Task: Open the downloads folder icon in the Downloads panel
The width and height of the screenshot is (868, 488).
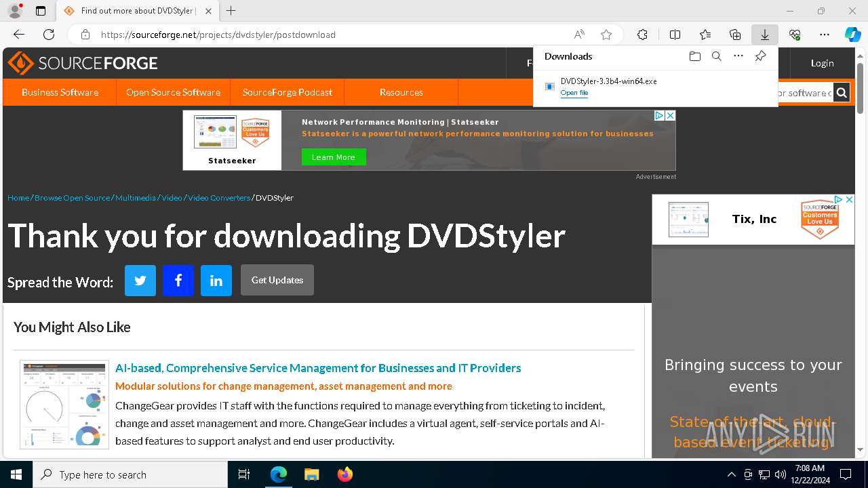Action: click(694, 56)
